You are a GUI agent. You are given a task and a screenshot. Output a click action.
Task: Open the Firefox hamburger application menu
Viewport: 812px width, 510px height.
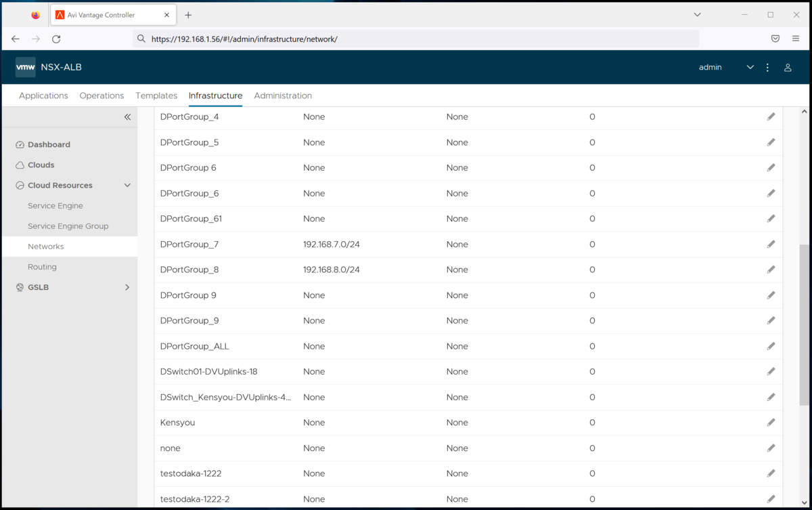pos(796,39)
